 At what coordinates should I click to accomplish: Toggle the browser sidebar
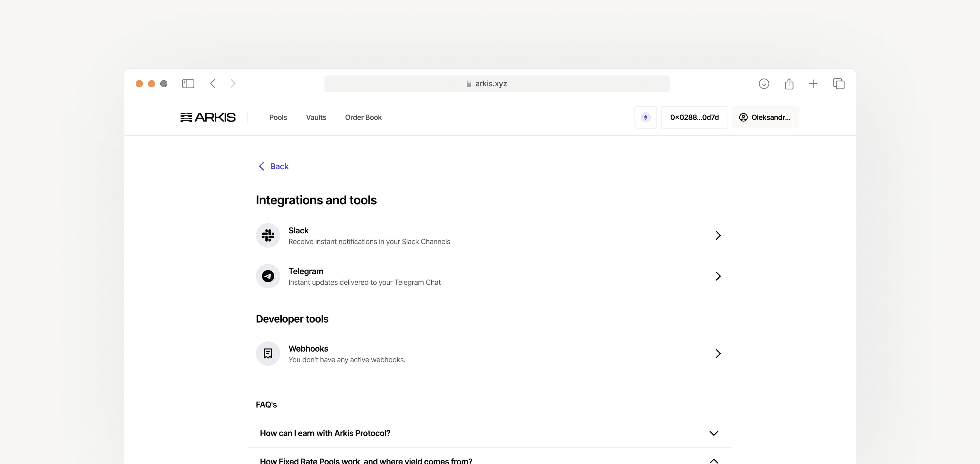pos(188,84)
